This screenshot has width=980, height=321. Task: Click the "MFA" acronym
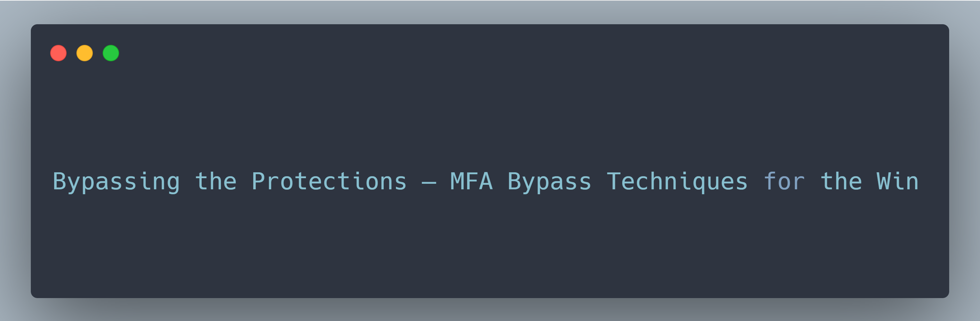(x=471, y=181)
